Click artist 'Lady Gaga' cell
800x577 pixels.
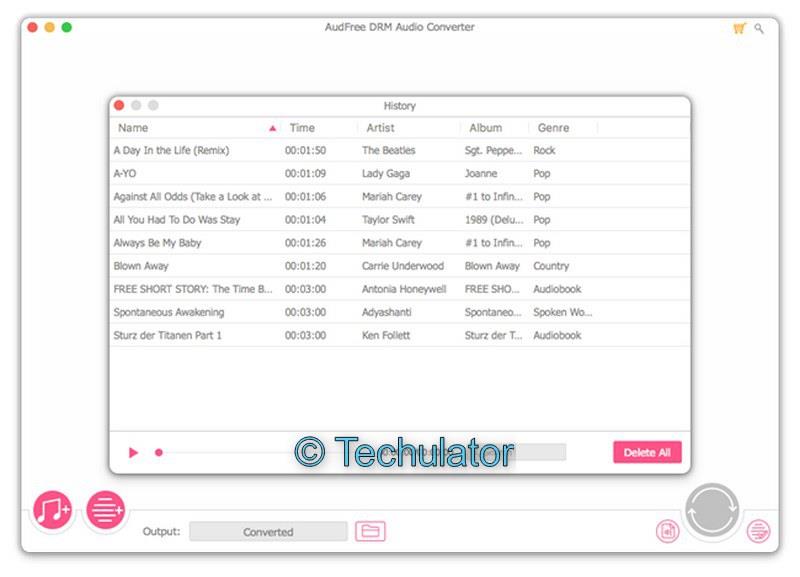pos(386,173)
